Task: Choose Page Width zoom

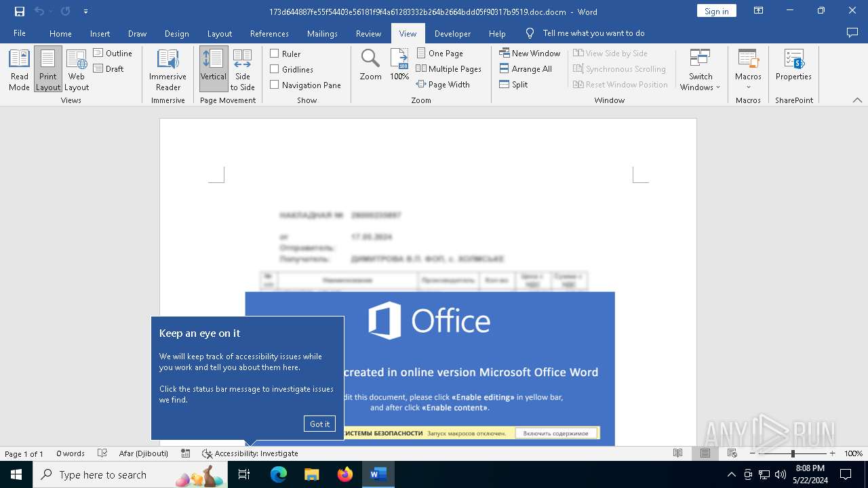Action: click(443, 84)
